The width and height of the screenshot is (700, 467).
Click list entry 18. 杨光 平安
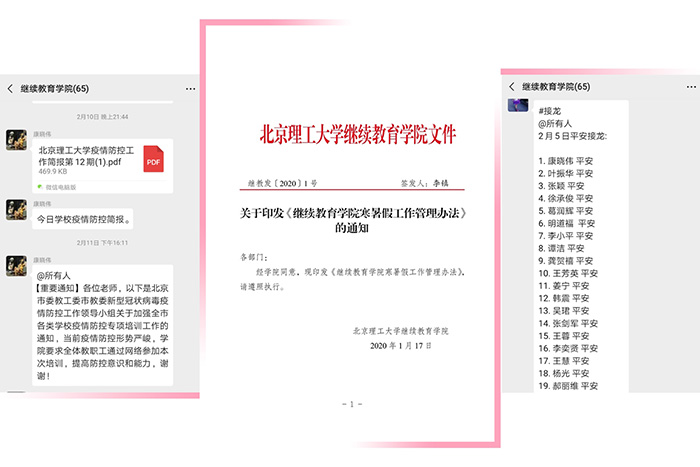click(x=563, y=373)
